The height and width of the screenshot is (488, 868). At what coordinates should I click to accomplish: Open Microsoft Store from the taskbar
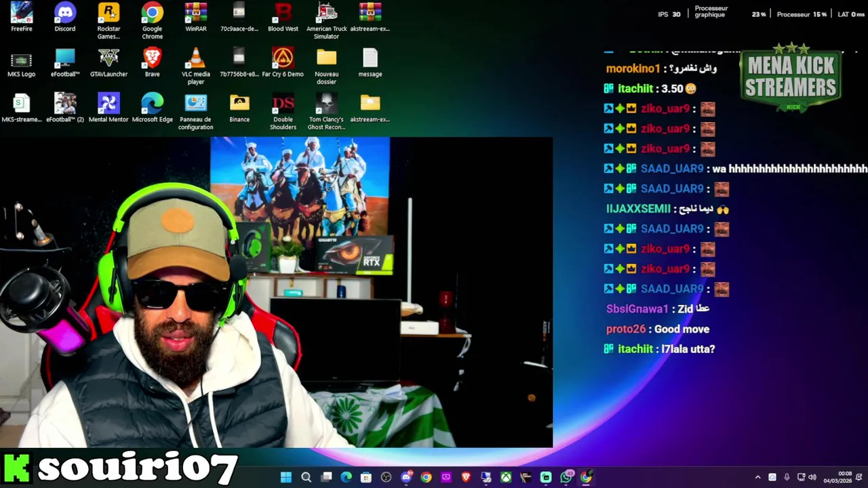(366, 477)
